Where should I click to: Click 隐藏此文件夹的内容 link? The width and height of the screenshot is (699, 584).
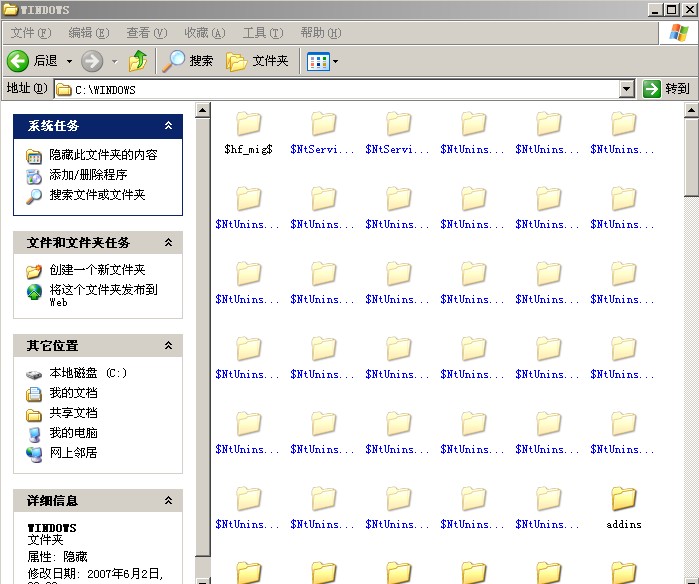pos(103,155)
